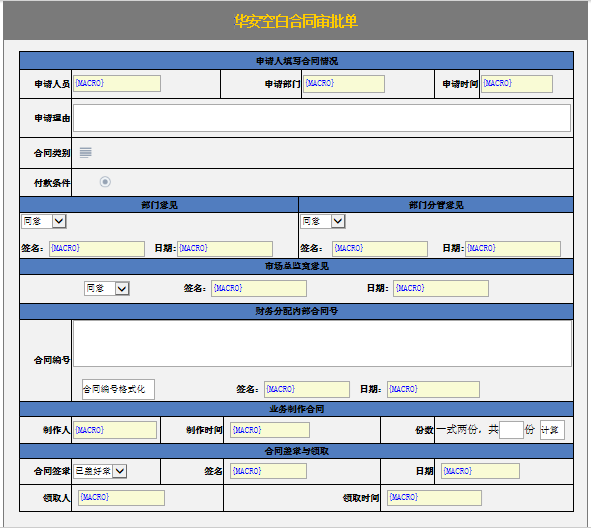The width and height of the screenshot is (591, 532).
Task: Click the 领取人 macro field
Action: point(121,498)
